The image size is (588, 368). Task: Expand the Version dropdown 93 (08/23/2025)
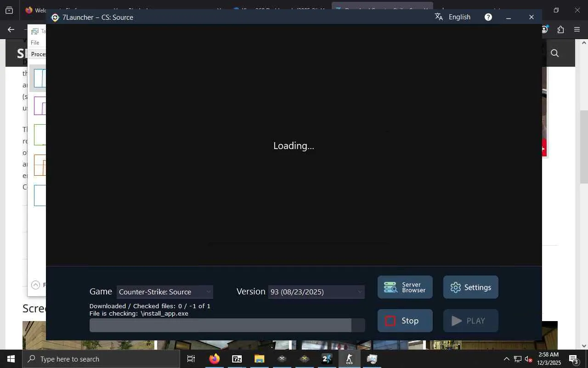[317, 292]
